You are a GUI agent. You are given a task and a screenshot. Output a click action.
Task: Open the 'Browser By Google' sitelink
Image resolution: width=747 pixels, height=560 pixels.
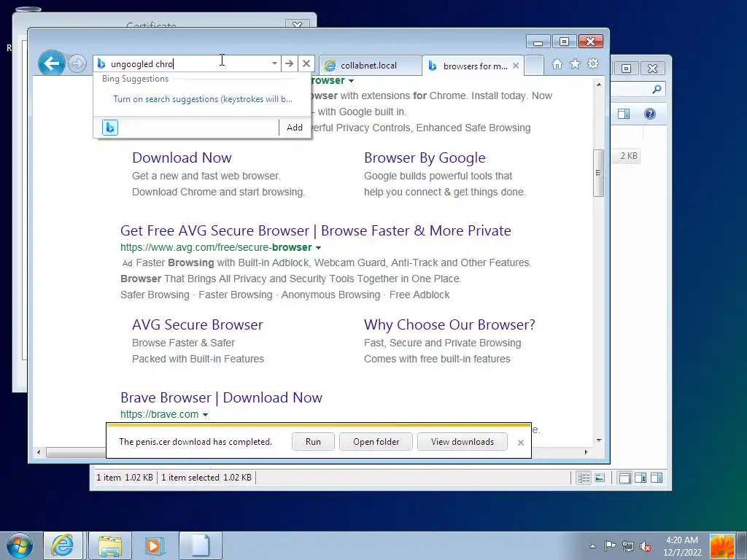point(425,157)
